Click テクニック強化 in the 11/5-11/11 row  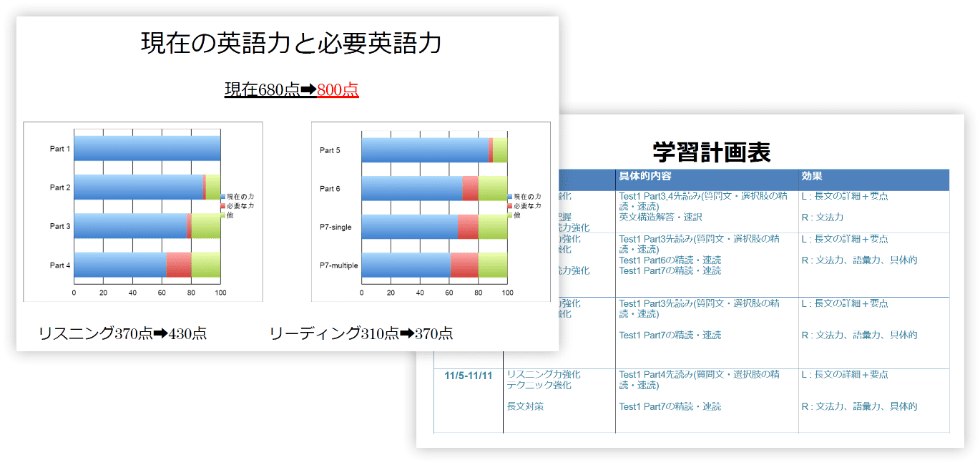(539, 386)
